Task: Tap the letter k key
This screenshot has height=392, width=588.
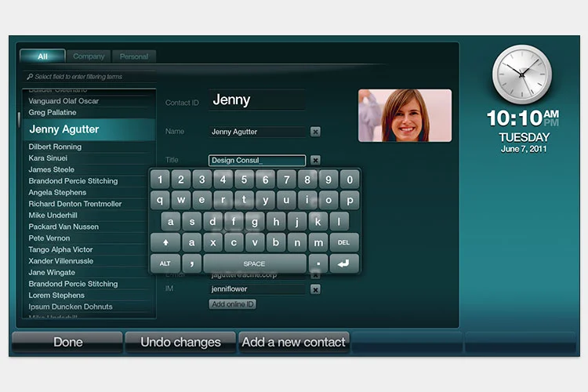Action: click(318, 222)
